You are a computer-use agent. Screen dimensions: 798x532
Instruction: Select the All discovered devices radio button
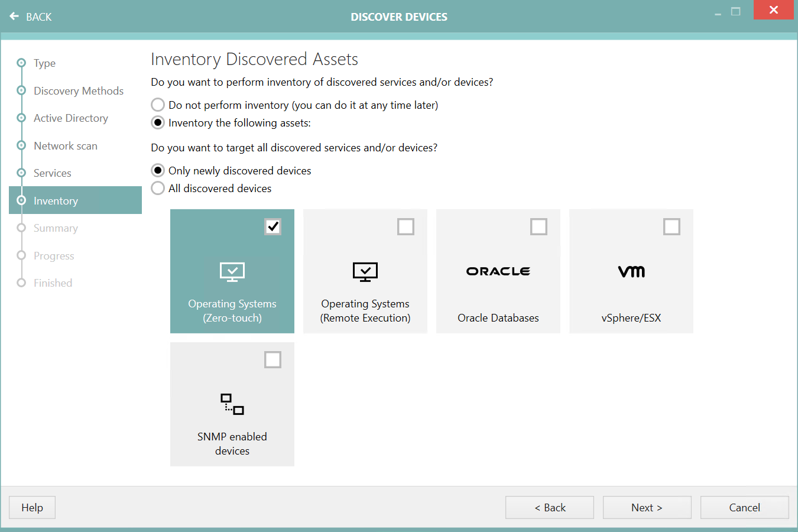pyautogui.click(x=157, y=188)
